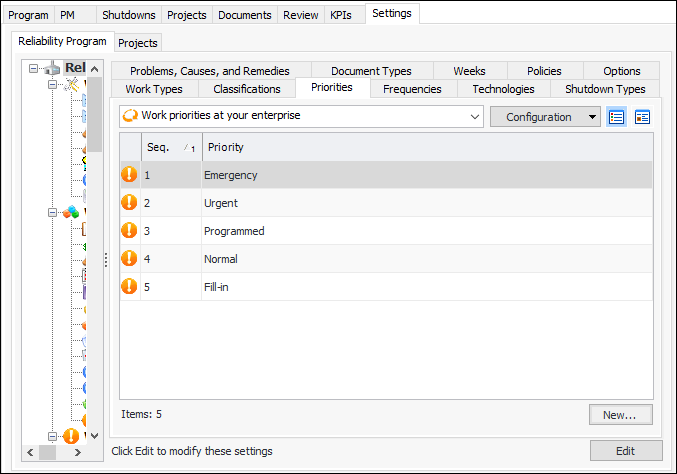
Task: Click the New... button
Action: (x=620, y=414)
